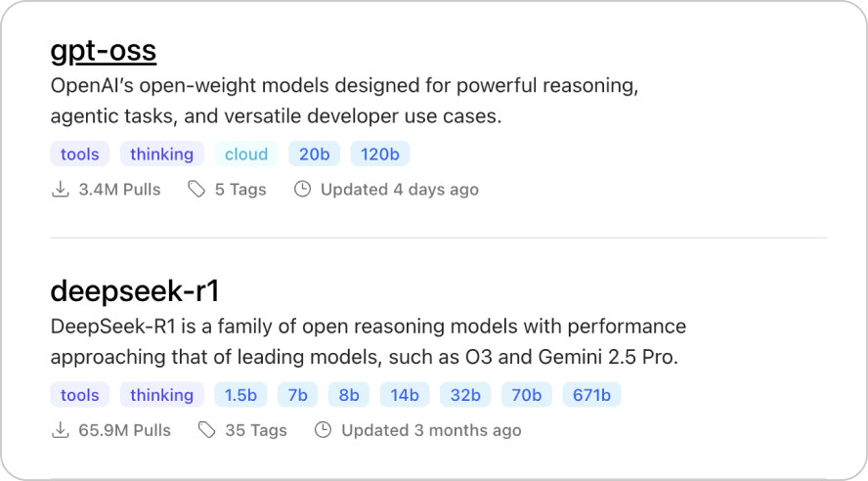The image size is (868, 481).
Task: Open the deepseek-r1 model page
Action: click(x=135, y=291)
